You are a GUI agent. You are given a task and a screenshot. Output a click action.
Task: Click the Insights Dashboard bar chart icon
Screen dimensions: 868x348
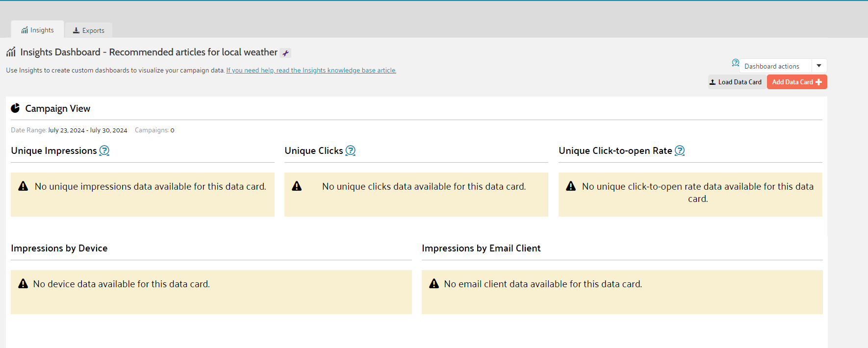click(x=11, y=52)
